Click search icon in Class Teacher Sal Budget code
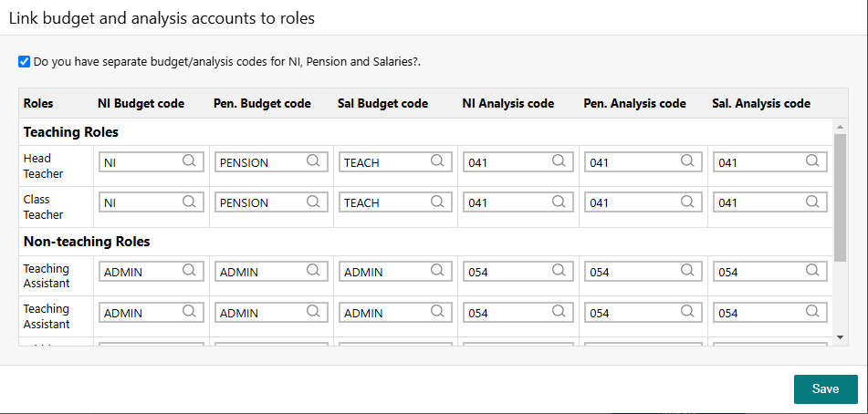 point(437,202)
